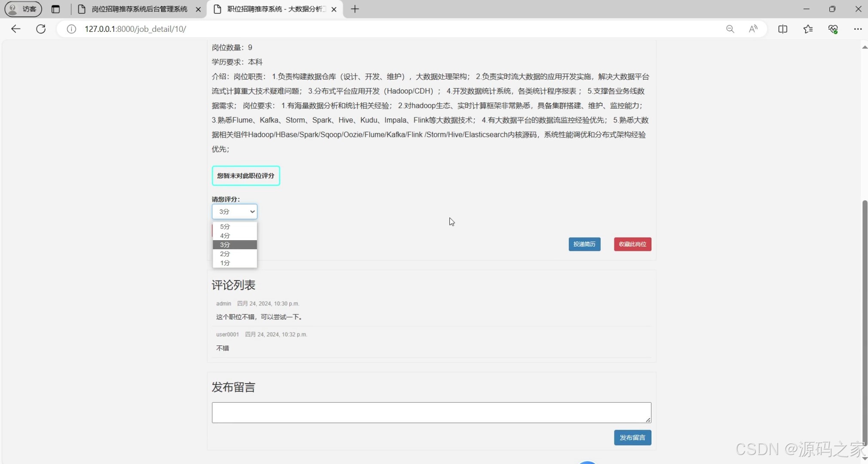Viewport: 868px width, 464px height.
Task: Select 5分 in the rating dropdown
Action: 225,226
